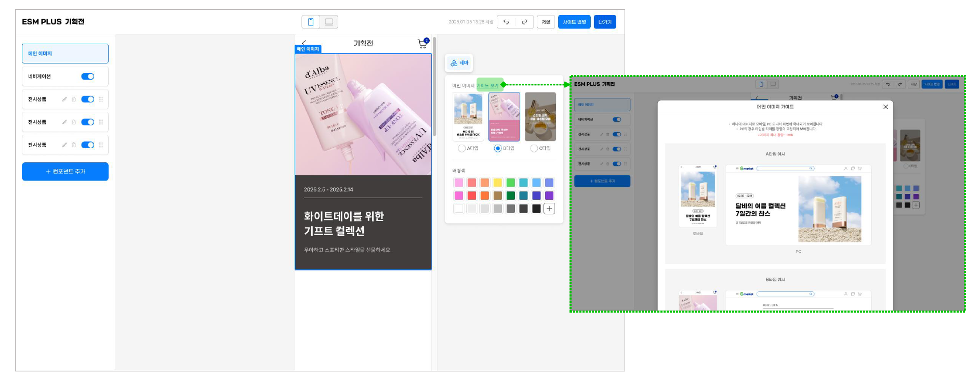Click the pencil icon on the second 전시상품
This screenshot has width=980, height=387.
click(x=64, y=122)
